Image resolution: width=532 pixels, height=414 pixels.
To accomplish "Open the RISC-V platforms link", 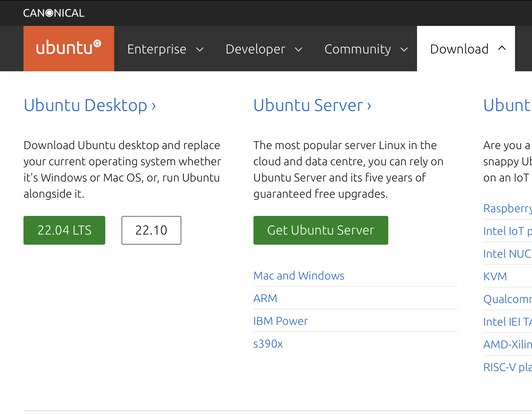I will (x=508, y=367).
